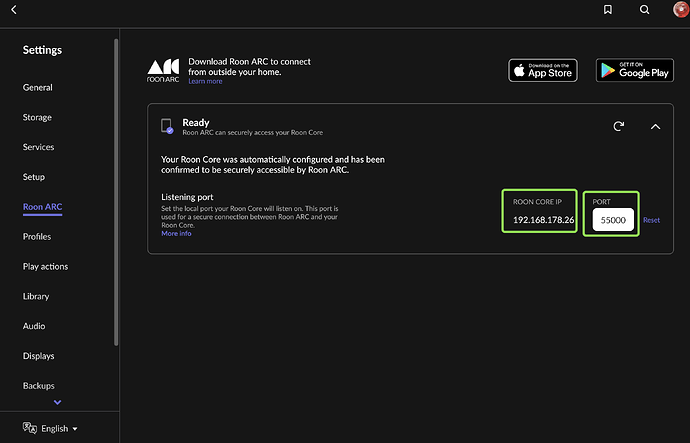Click Get it on Google Play button
The width and height of the screenshot is (690, 443).
pyautogui.click(x=635, y=70)
